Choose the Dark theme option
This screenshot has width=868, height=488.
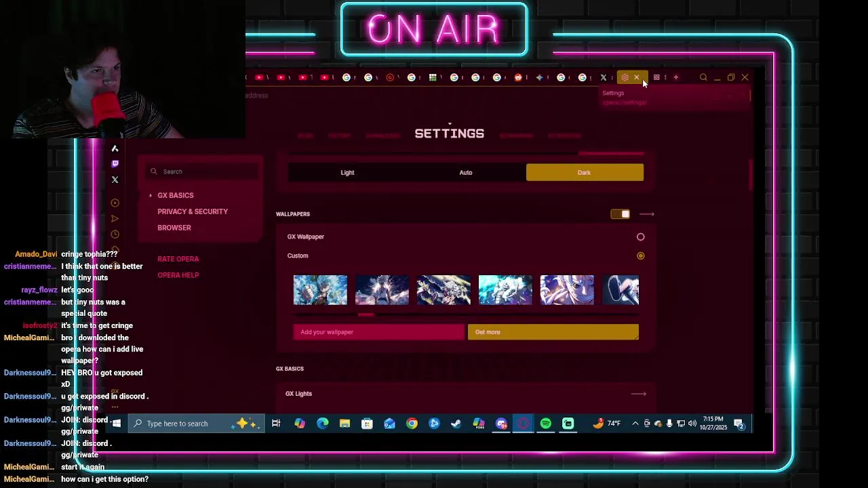[x=585, y=172]
